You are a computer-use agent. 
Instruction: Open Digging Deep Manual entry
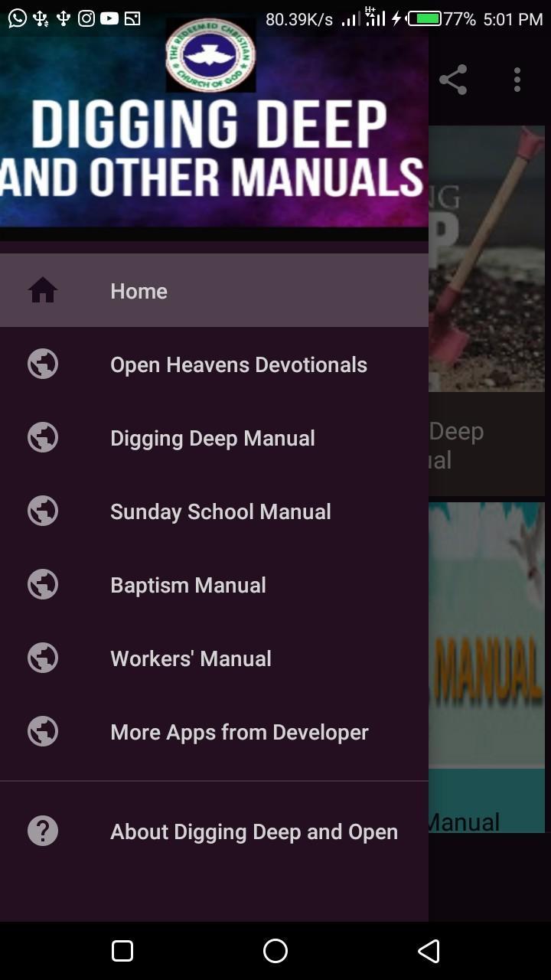point(214,438)
